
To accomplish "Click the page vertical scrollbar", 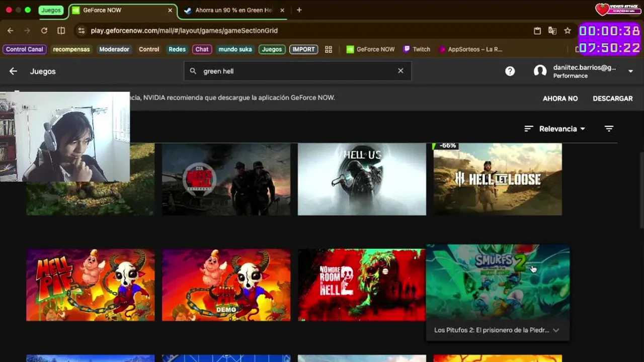I will 641,191.
